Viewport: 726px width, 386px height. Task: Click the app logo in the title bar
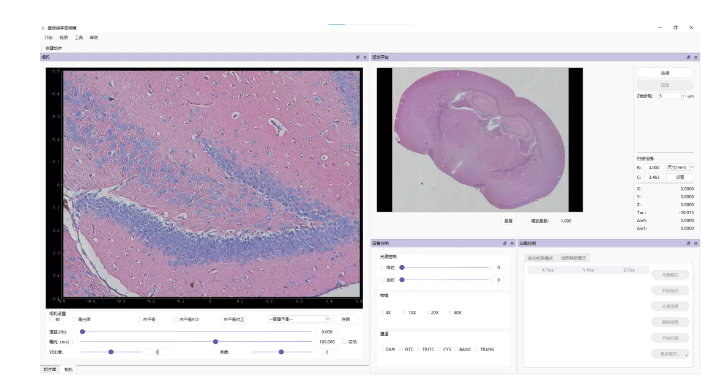pos(43,28)
